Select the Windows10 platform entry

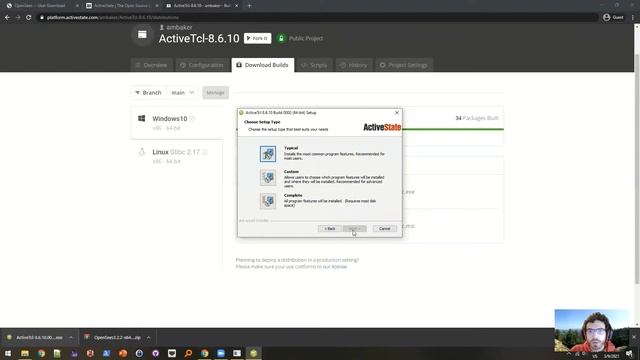(x=177, y=123)
